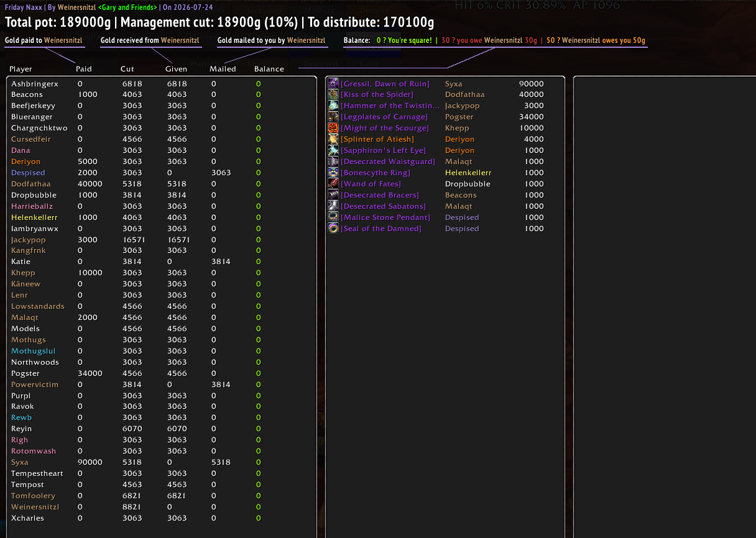Click the Total pot 189000g heading
Image resolution: width=756 pixels, height=538 pixels.
(x=59, y=23)
